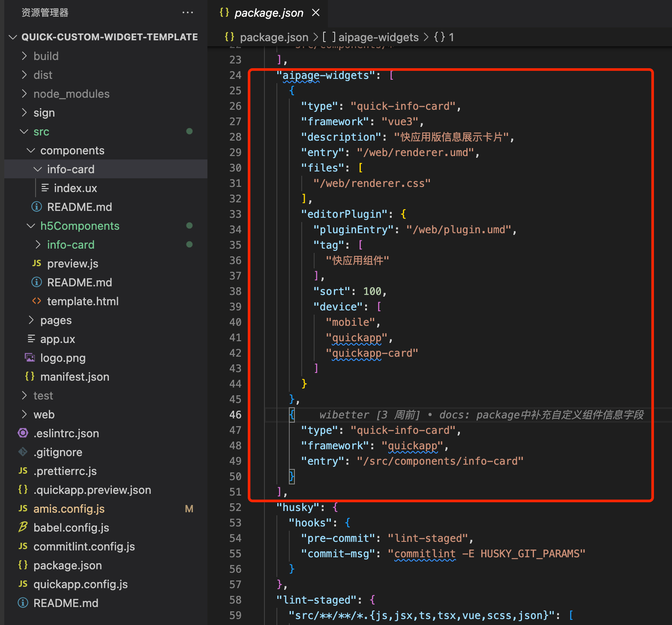Click README.md info icon under components

pos(37,207)
